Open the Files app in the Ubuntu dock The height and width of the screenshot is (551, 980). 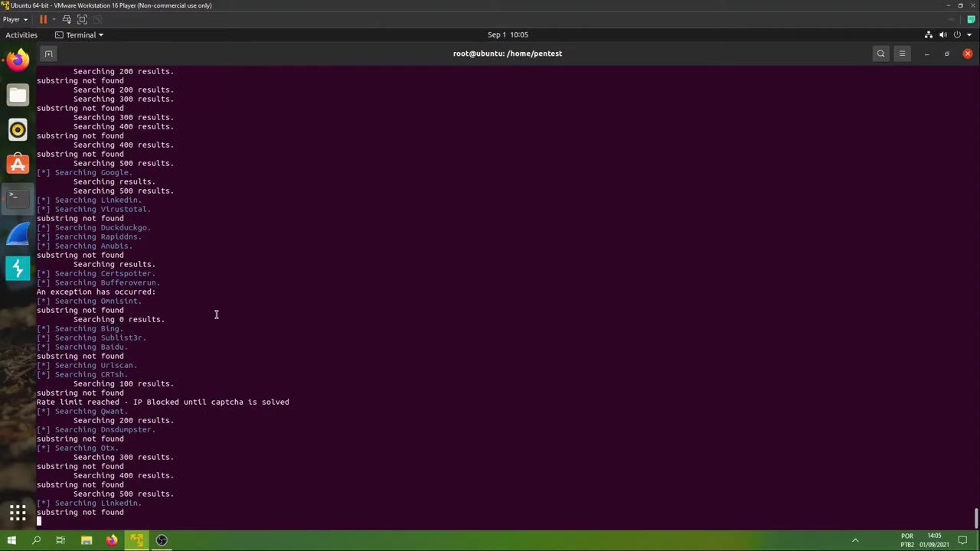tap(18, 95)
